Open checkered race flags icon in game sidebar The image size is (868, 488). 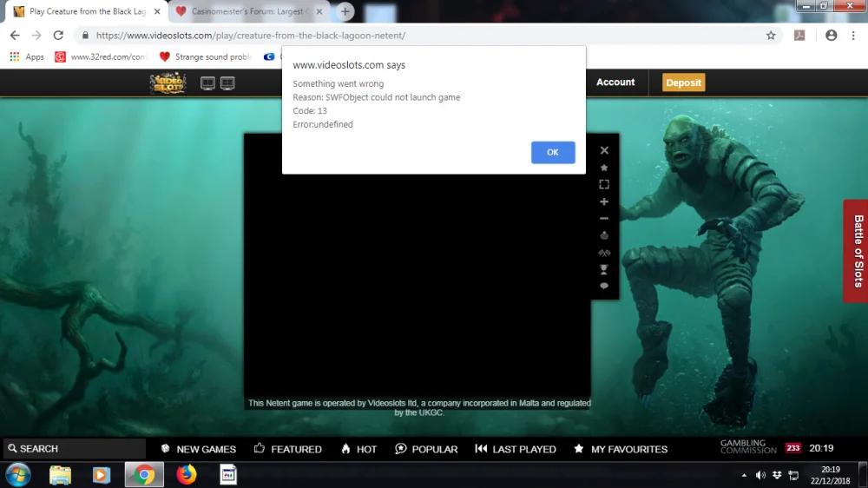[x=604, y=253]
